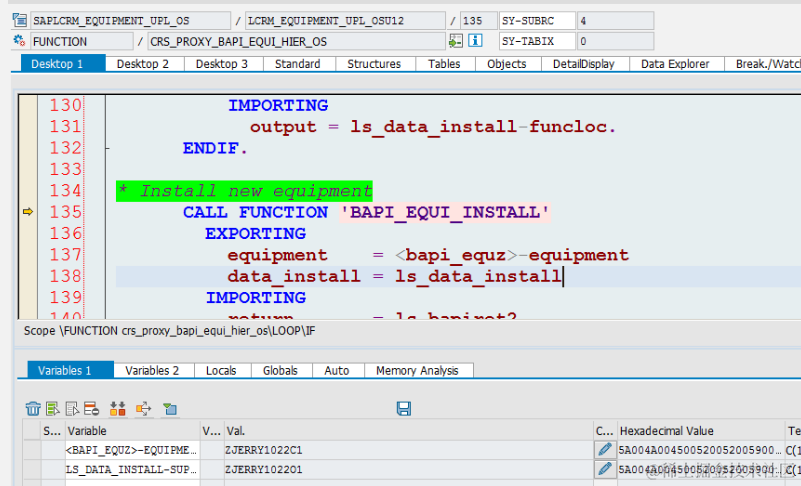
Task: Delete variables with the trash can icon
Action: tap(33, 408)
